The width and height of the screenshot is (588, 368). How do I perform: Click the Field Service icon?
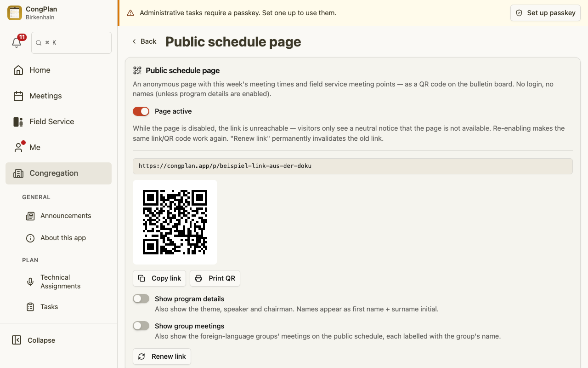coord(18,121)
